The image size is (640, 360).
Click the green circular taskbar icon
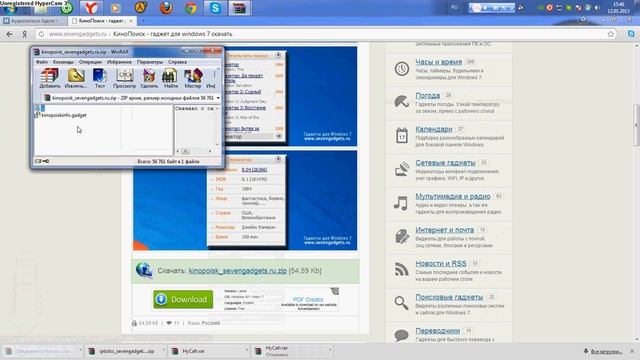point(67,8)
